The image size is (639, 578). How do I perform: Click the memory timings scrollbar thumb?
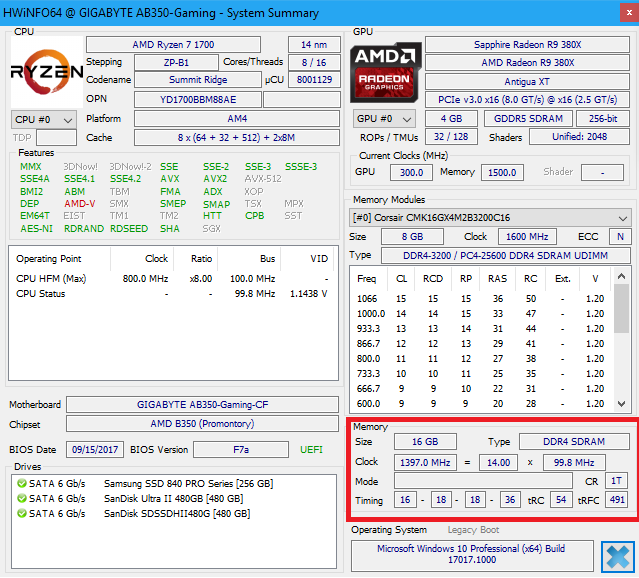point(621,309)
